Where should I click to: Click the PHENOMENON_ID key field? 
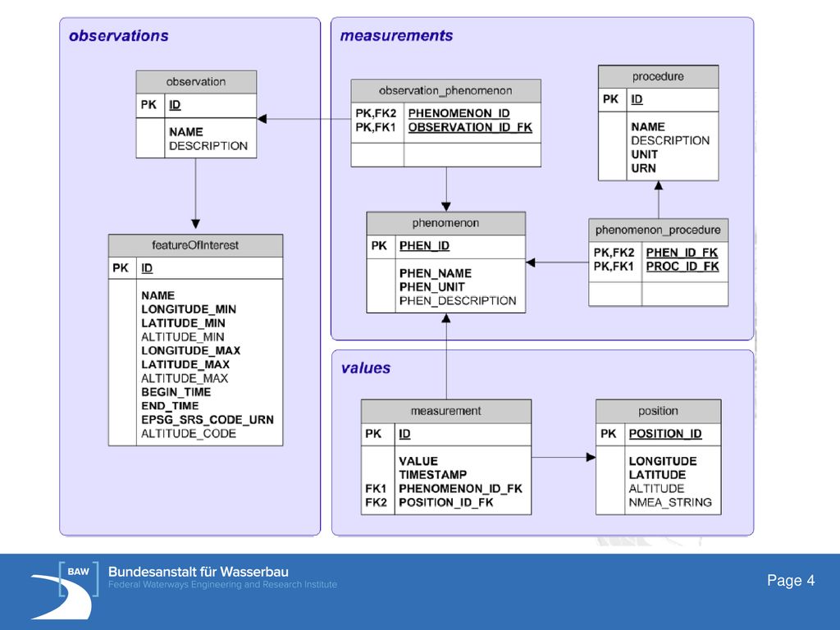pyautogui.click(x=459, y=113)
